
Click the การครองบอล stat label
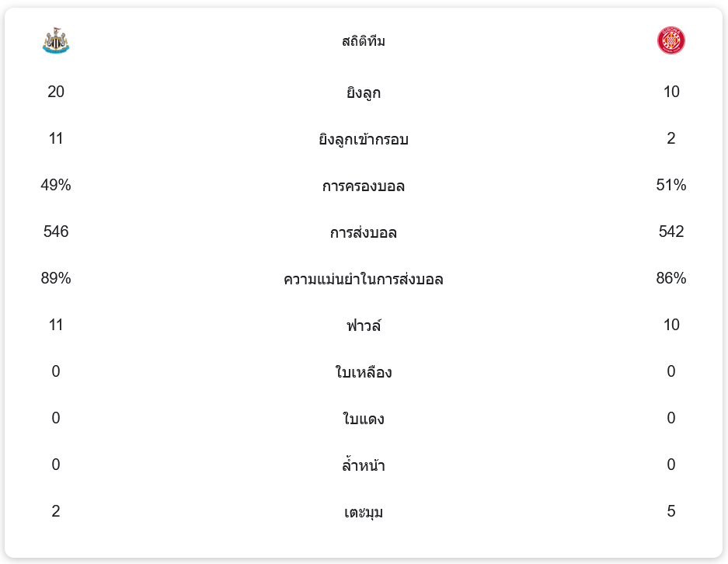364,186
